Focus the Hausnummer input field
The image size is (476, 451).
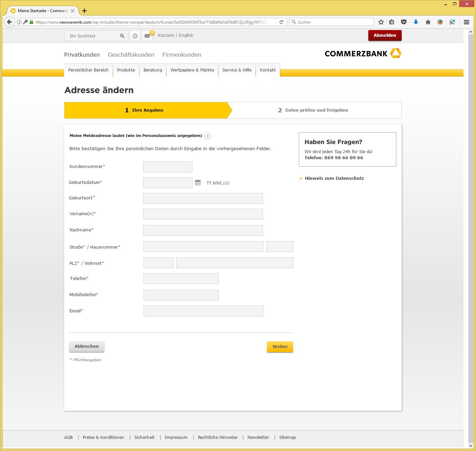tap(280, 247)
